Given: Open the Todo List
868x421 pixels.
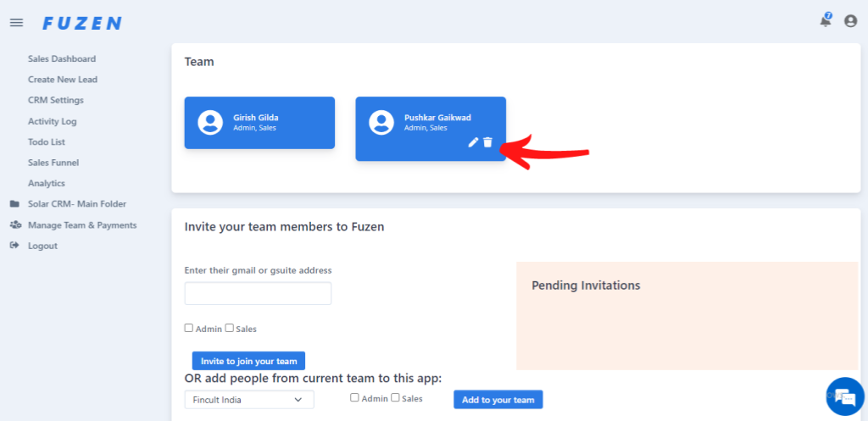Looking at the screenshot, I should (47, 142).
